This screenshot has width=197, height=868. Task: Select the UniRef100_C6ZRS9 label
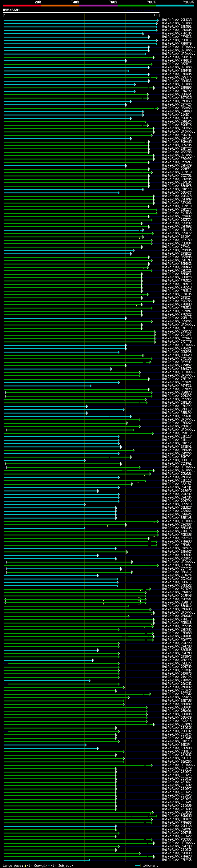177,812
